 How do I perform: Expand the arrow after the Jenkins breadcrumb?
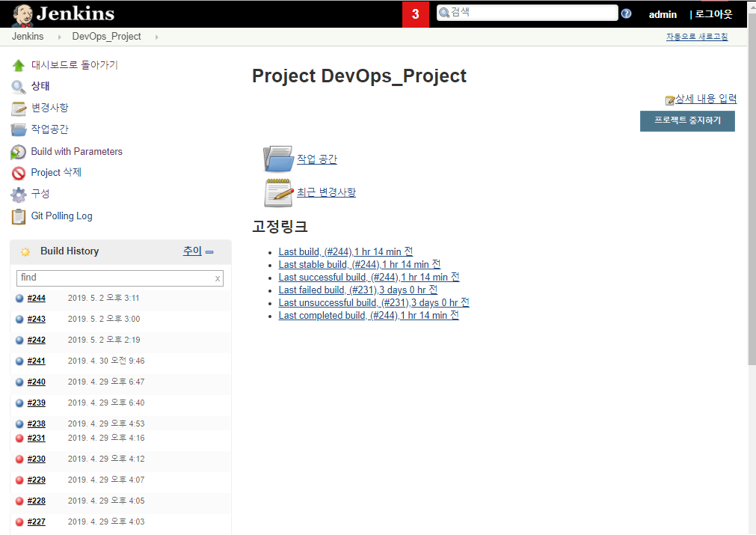tap(59, 37)
